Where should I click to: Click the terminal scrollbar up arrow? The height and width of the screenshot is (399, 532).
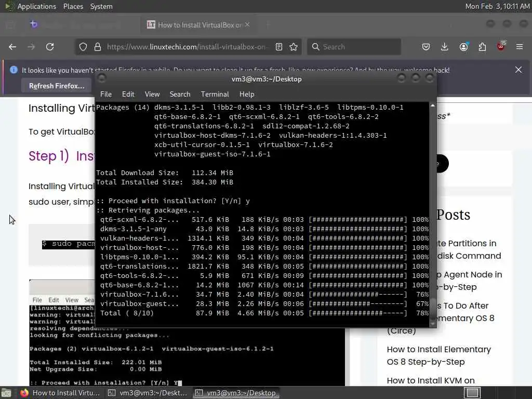(x=433, y=106)
